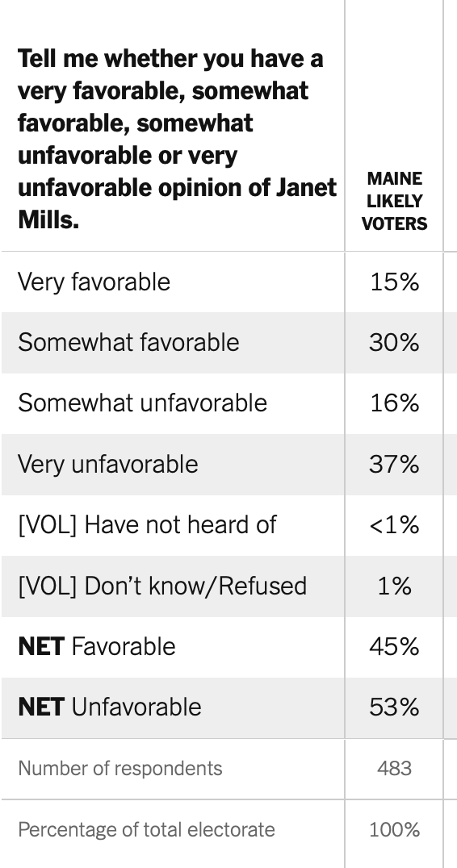Select the 53% NET Unfavorable value
This screenshot has width=457, height=868.
coord(394,707)
